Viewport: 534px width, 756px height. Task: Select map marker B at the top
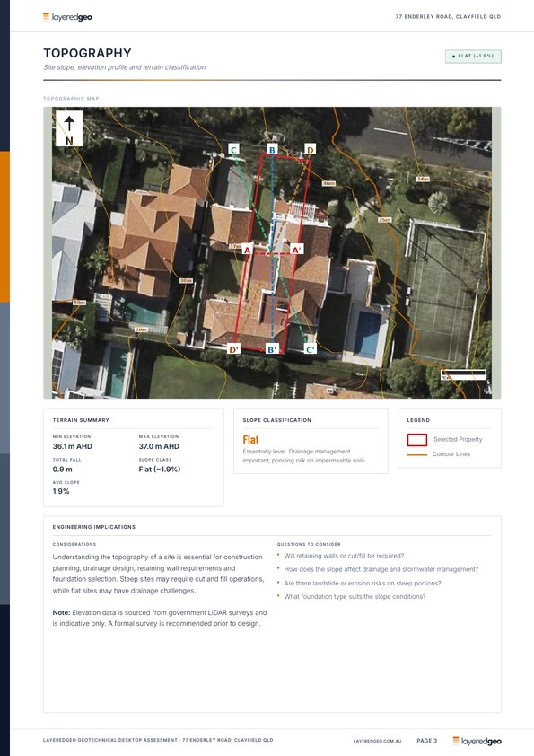click(272, 149)
